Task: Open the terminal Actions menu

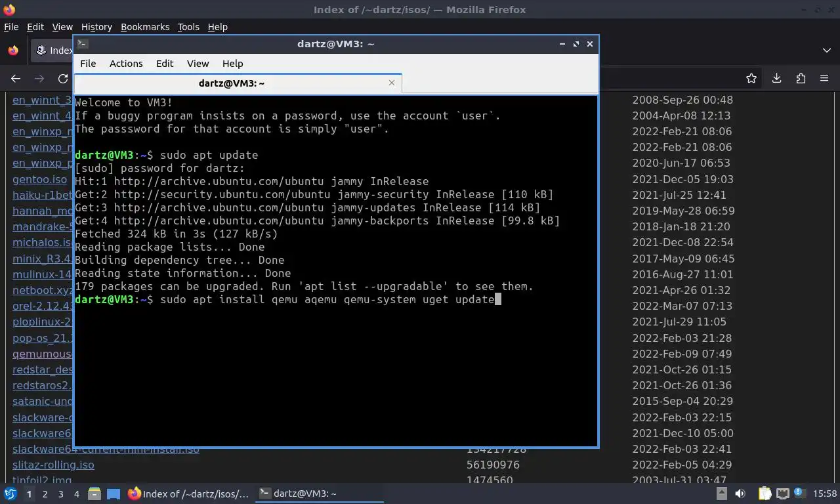Action: tap(126, 64)
